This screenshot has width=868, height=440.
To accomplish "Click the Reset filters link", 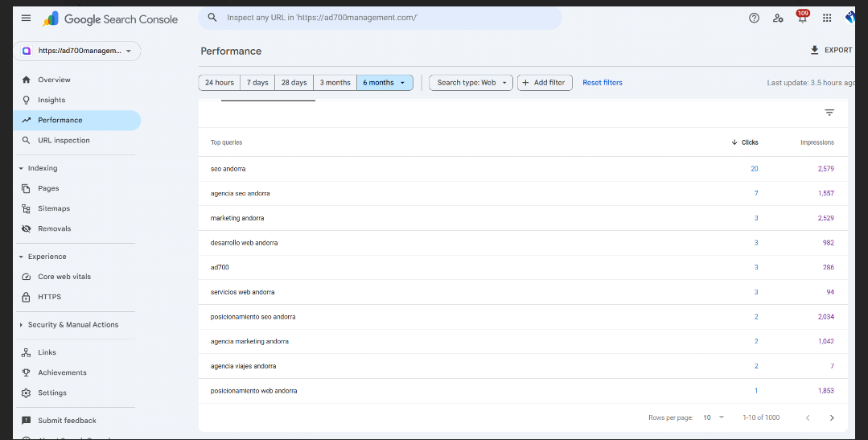I will (x=603, y=83).
